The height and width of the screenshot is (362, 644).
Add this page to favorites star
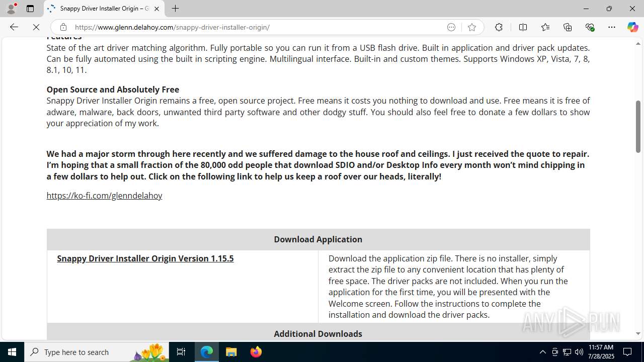pos(472,27)
